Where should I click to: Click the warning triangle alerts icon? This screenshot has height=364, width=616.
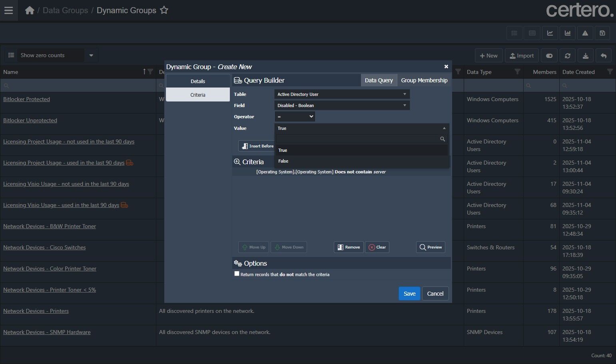[x=585, y=33]
